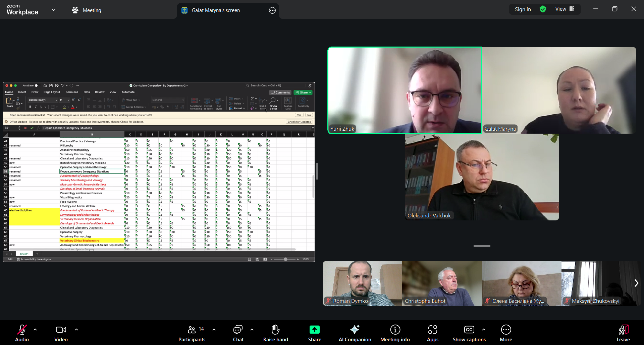The height and width of the screenshot is (345, 644).
Task: Leave the Zoom meeting
Action: tap(623, 333)
